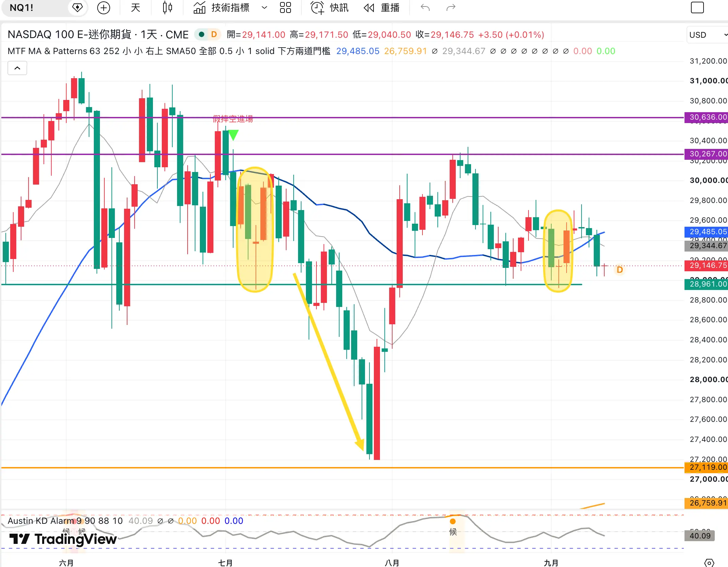Image resolution: width=728 pixels, height=567 pixels.
Task: Open the indicator templates grid icon
Action: click(285, 7)
